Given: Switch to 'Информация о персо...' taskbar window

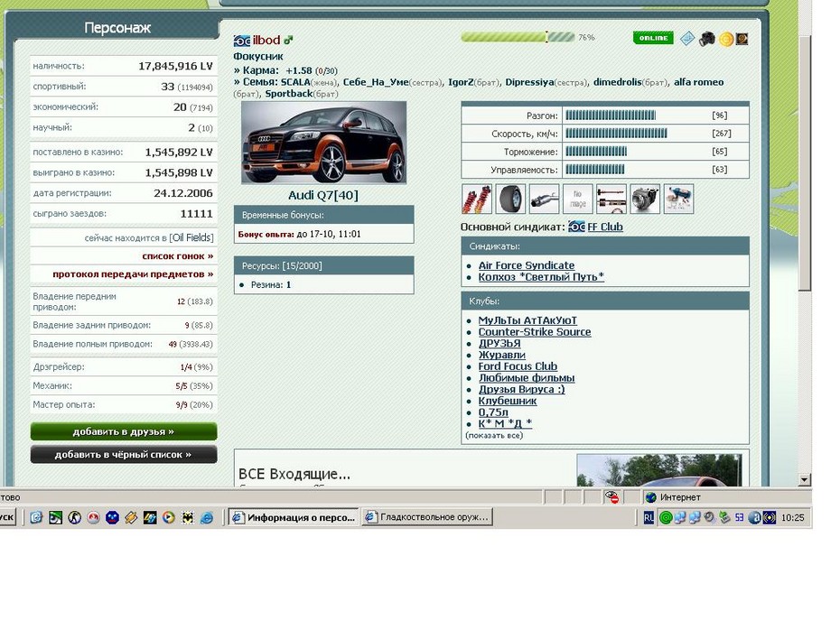Looking at the screenshot, I should 293,517.
